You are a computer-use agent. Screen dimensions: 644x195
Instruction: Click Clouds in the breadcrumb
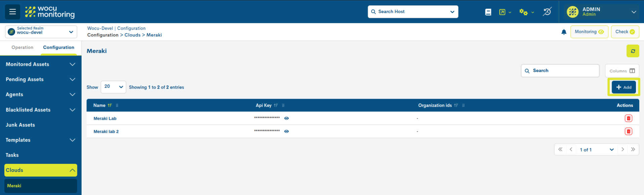point(132,35)
